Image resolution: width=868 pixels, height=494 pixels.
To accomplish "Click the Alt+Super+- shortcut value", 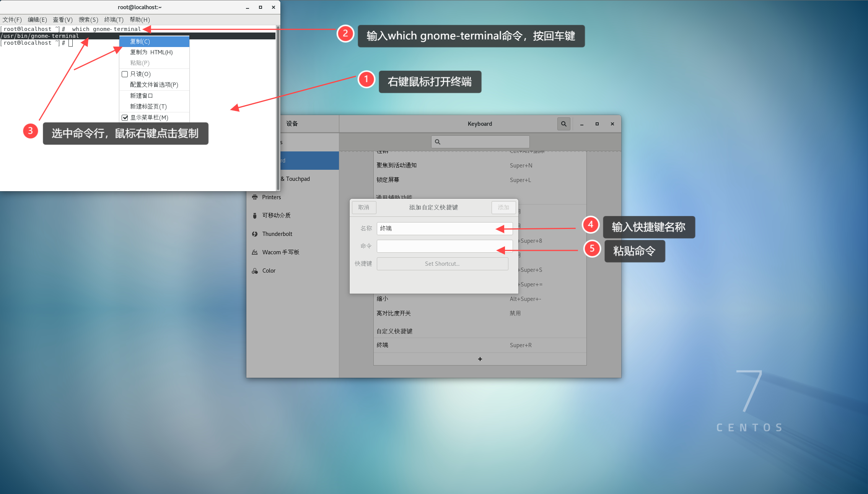I will [x=525, y=299].
